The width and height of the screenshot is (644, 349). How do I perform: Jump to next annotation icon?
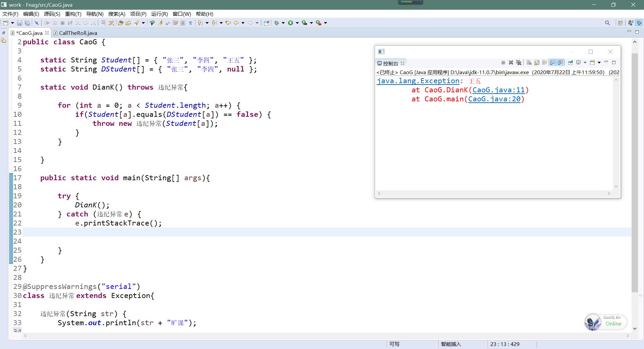tap(200, 23)
